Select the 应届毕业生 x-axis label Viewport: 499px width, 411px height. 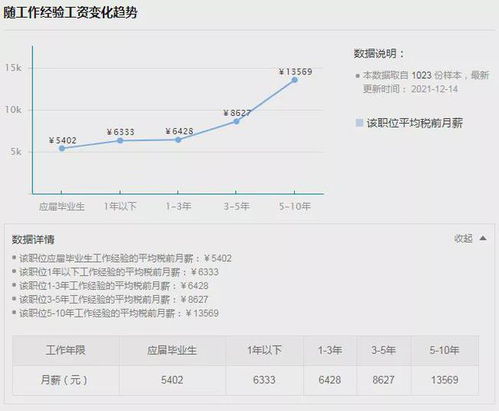point(62,207)
